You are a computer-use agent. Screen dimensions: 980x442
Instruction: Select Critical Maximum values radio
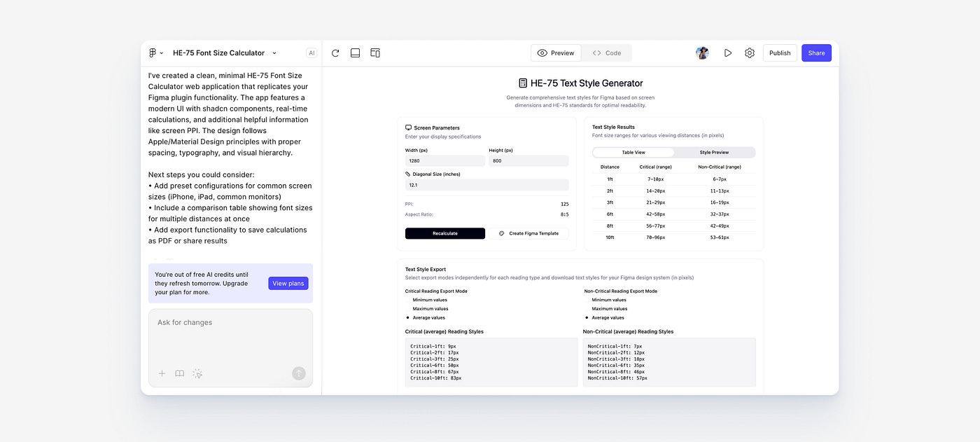[x=408, y=309]
